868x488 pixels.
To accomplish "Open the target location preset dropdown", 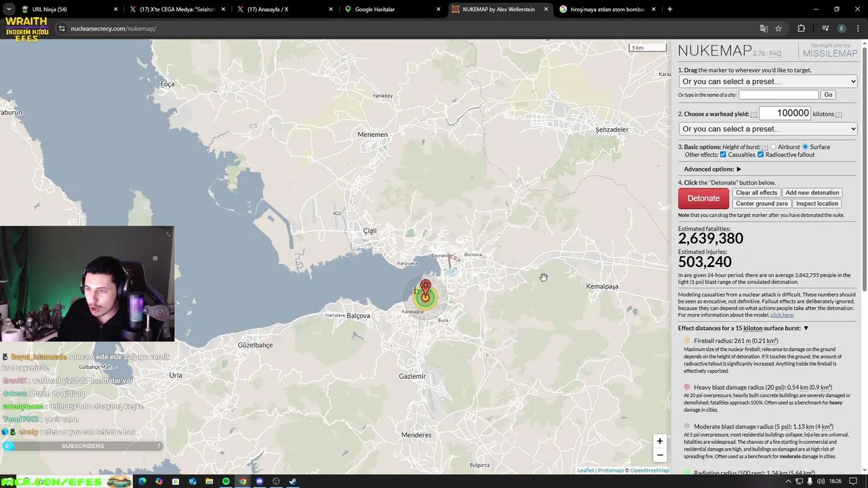I will point(768,81).
